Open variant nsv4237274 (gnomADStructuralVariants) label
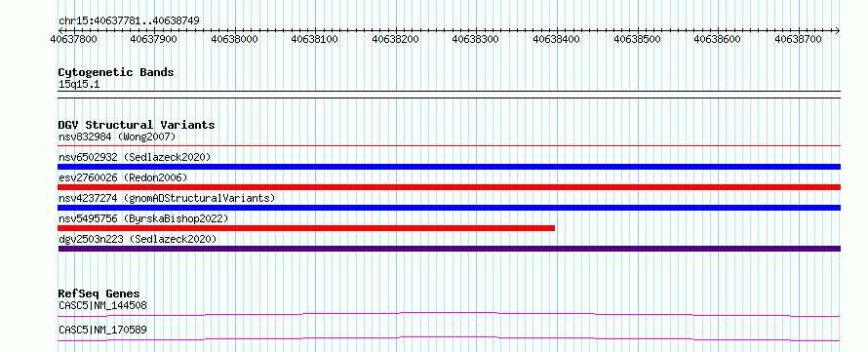The height and width of the screenshot is (352, 868). [167, 198]
